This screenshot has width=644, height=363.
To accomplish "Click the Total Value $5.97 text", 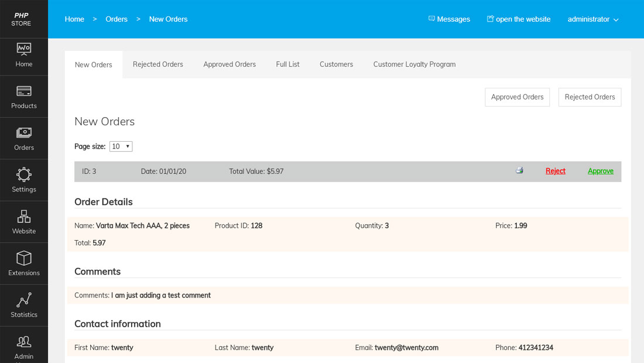I will 256,172.
